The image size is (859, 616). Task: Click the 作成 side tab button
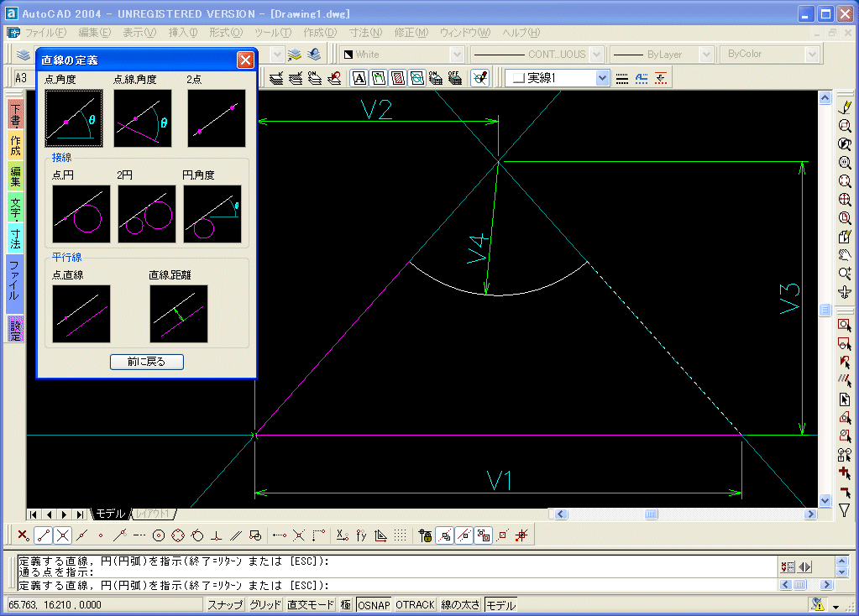point(15,144)
